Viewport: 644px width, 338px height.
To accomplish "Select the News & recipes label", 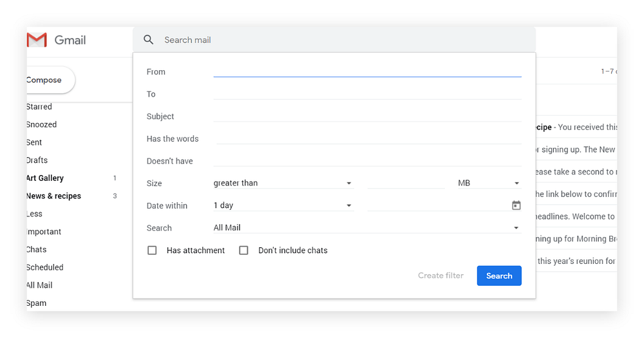I will coord(54,196).
